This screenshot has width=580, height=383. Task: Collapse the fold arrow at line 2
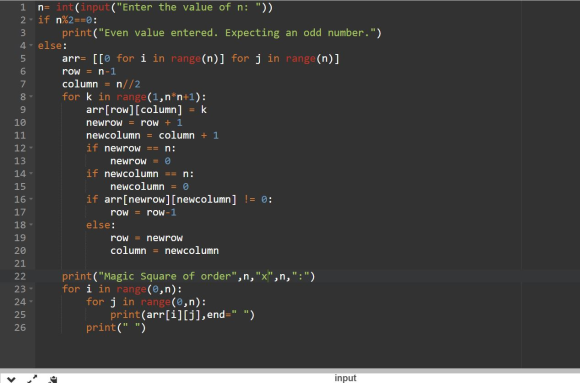31,20
